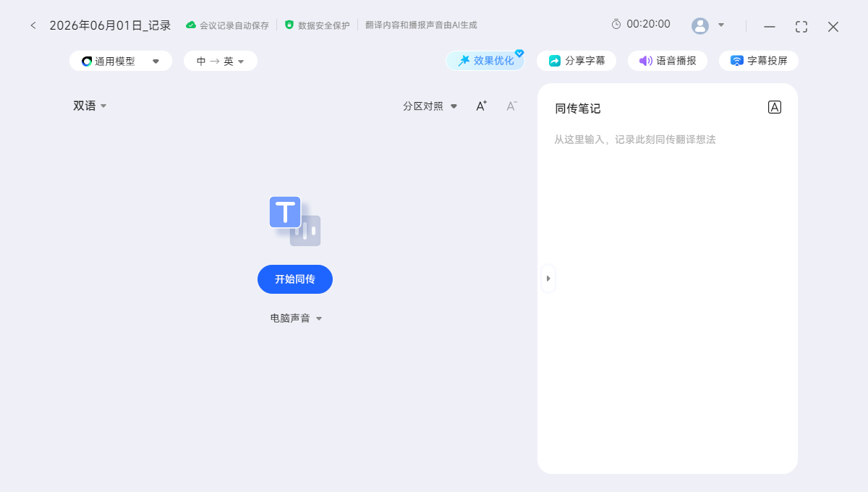Click into the 同传笔记 notes input area

click(668, 297)
